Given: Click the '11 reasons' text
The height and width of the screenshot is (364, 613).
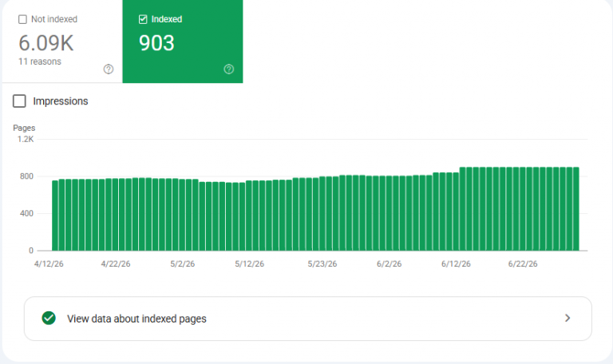Looking at the screenshot, I should coord(40,61).
